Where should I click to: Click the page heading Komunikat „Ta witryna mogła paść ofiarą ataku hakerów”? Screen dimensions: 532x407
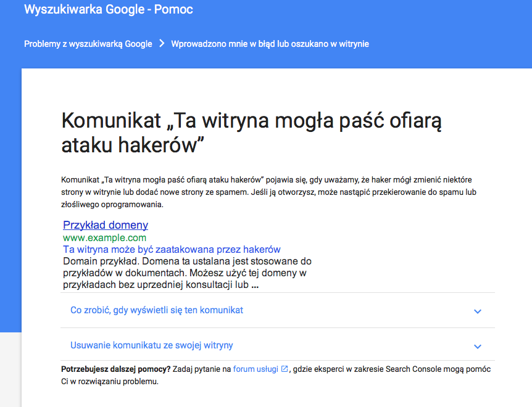[251, 133]
